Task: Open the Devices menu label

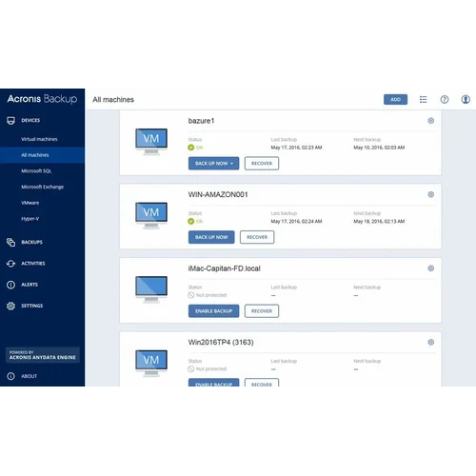Action: 30,121
